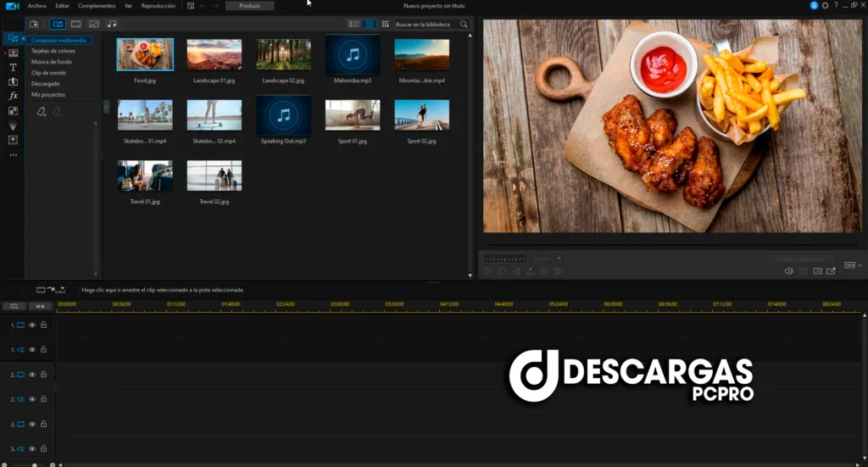Open the Title room (T icon)
The height and width of the screenshot is (467, 868).
(x=13, y=67)
